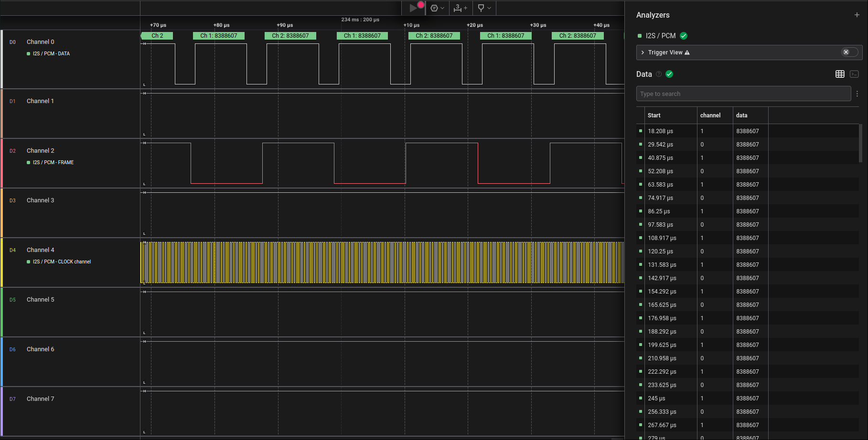Click the Channel 2 label

[40, 151]
